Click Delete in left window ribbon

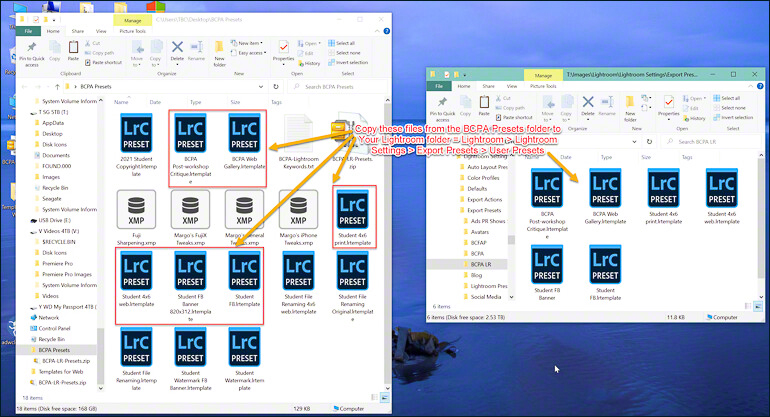(x=177, y=52)
